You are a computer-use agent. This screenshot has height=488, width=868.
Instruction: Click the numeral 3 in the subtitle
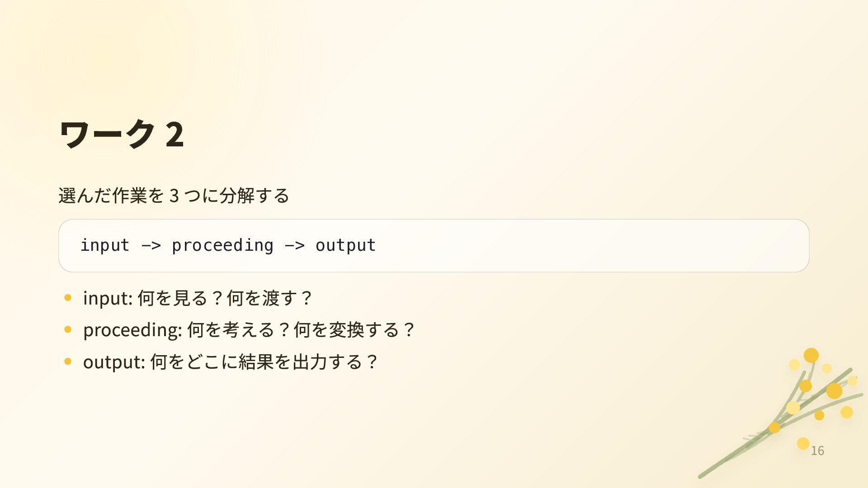pos(174,196)
